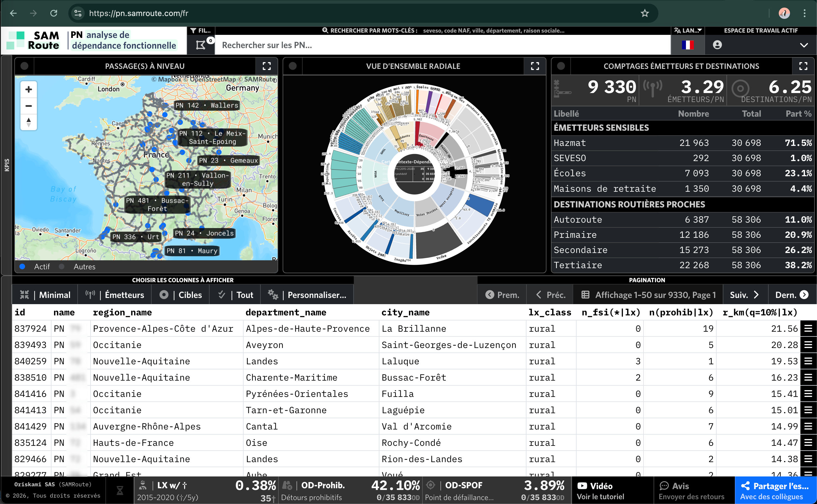Open the LAN... language dropdown

coord(688,31)
